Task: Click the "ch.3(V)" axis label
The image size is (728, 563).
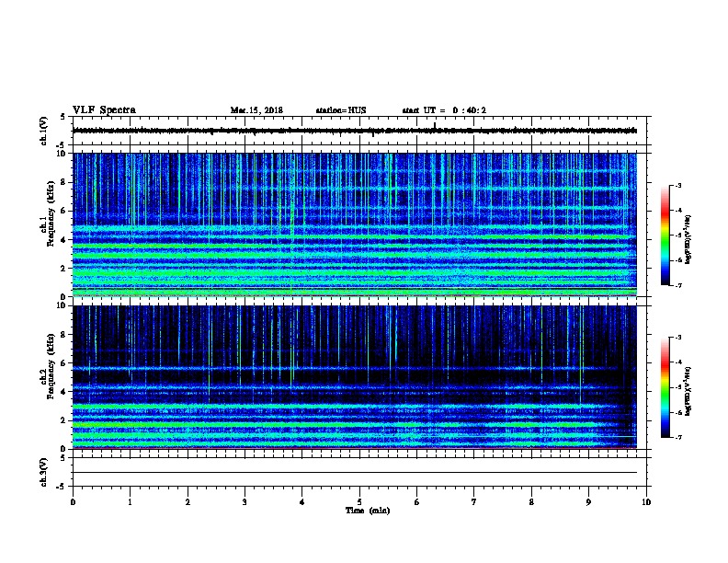Action: 43,472
